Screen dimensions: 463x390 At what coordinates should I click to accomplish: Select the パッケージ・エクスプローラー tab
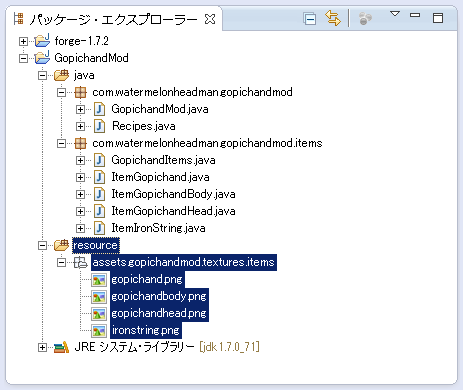(x=113, y=19)
